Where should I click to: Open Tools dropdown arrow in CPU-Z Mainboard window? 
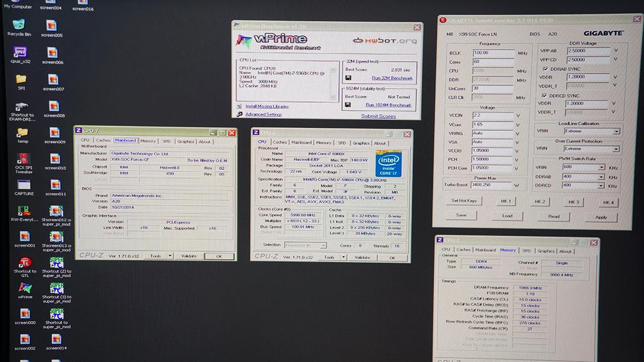[170, 256]
